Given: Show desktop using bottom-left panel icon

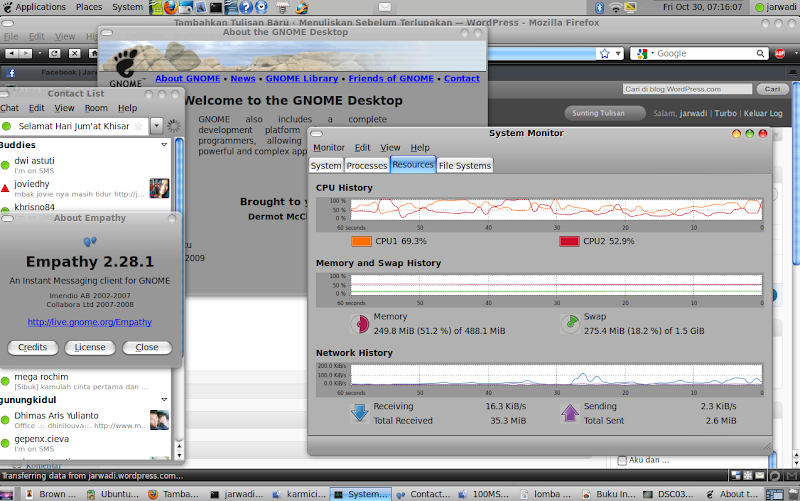Looking at the screenshot, I should (6, 494).
